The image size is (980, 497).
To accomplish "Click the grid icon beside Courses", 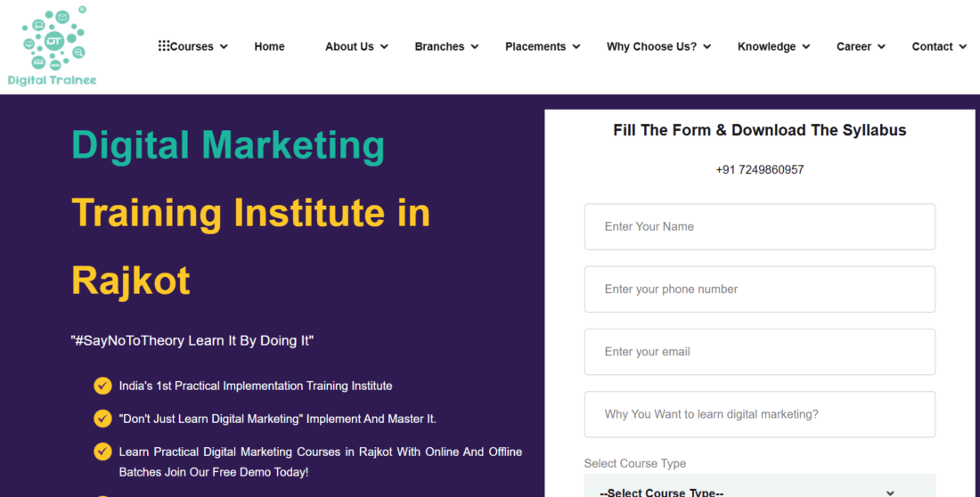I will point(164,46).
